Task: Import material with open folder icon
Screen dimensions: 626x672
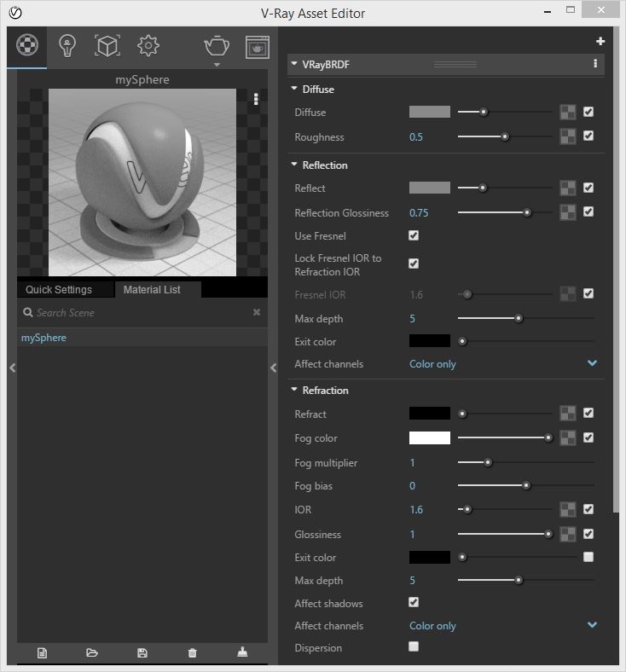Action: 92,652
